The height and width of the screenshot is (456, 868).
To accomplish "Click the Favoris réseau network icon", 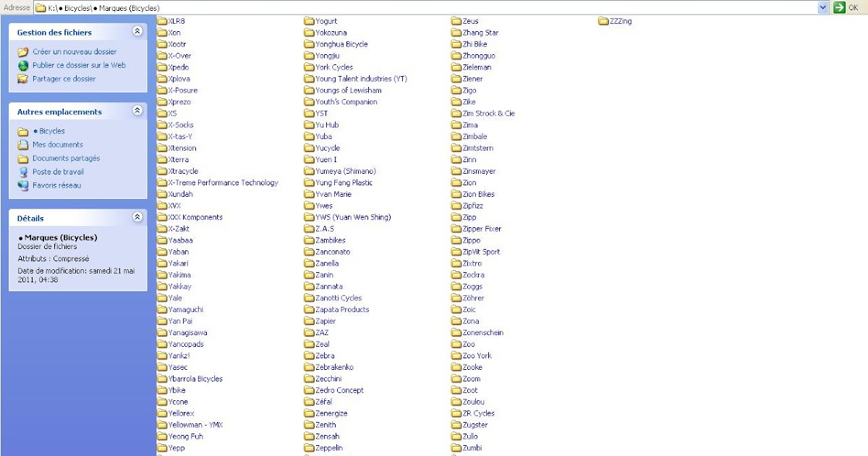I will coord(23,186).
